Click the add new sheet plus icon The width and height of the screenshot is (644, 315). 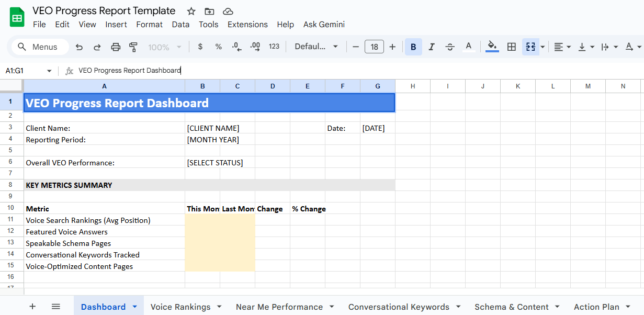(x=32, y=307)
